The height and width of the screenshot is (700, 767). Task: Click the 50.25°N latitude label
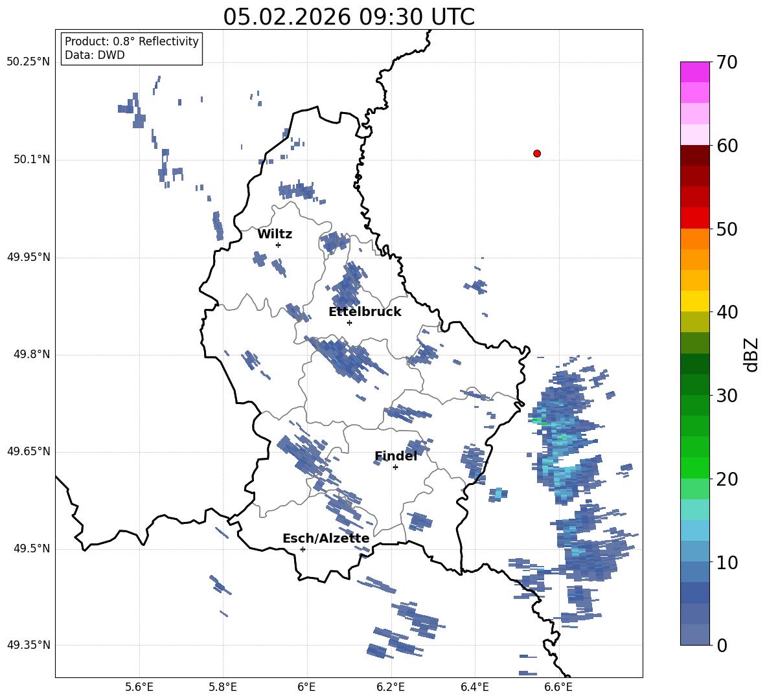[x=29, y=62]
